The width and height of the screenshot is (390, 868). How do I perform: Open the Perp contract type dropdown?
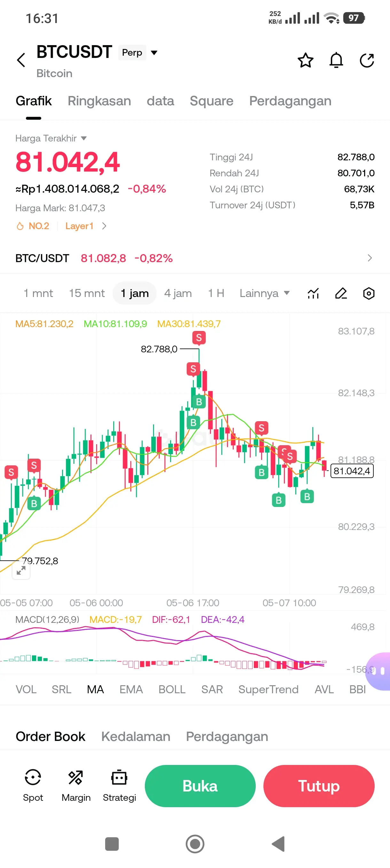(138, 52)
